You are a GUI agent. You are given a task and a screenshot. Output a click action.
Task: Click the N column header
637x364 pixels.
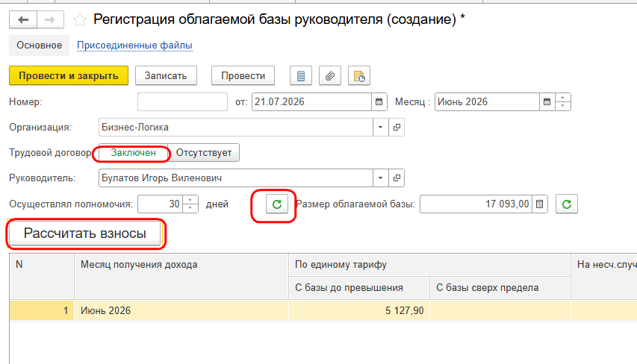(x=42, y=276)
